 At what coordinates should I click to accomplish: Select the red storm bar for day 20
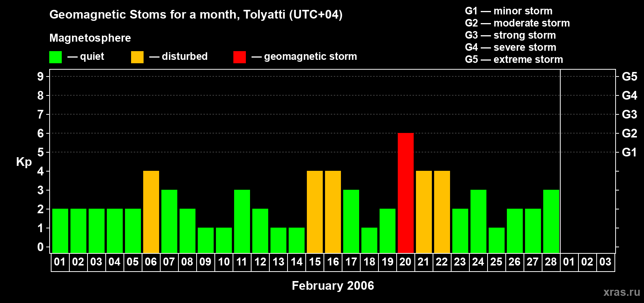(x=406, y=193)
